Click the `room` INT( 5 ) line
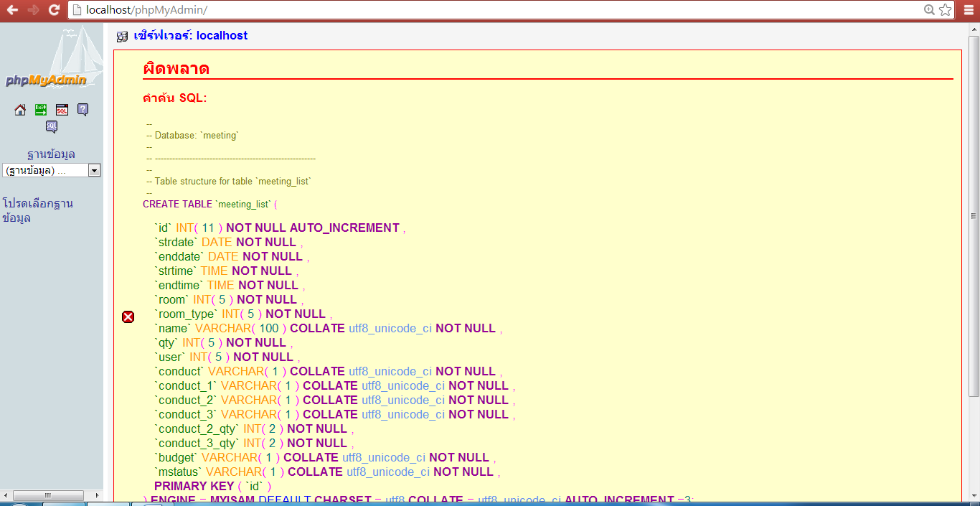This screenshot has height=506, width=980. click(229, 299)
